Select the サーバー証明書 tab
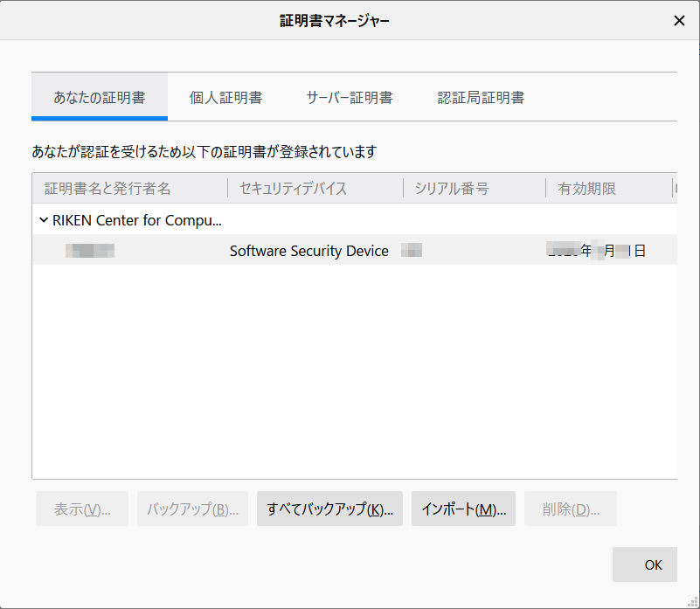Screen dimensions: 700x609 point(349,98)
